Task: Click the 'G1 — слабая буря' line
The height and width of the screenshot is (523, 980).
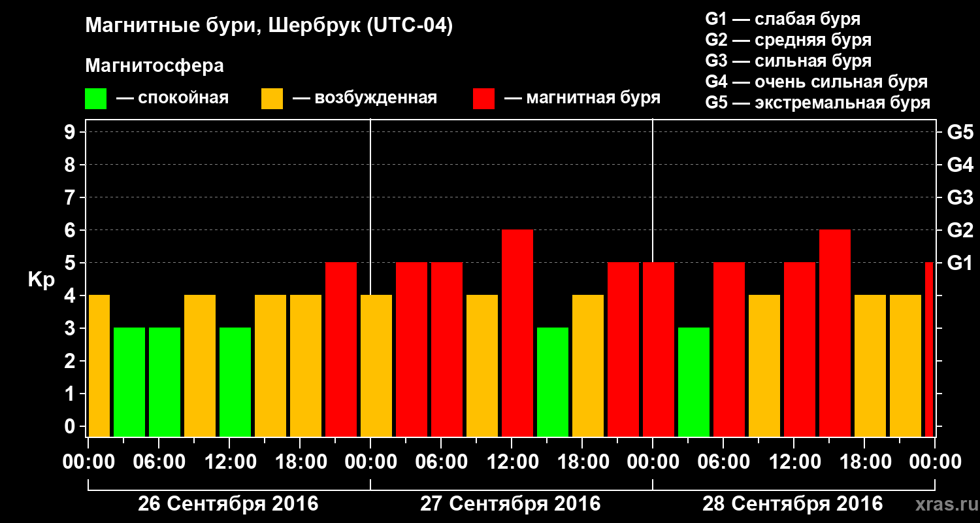Action: point(783,19)
